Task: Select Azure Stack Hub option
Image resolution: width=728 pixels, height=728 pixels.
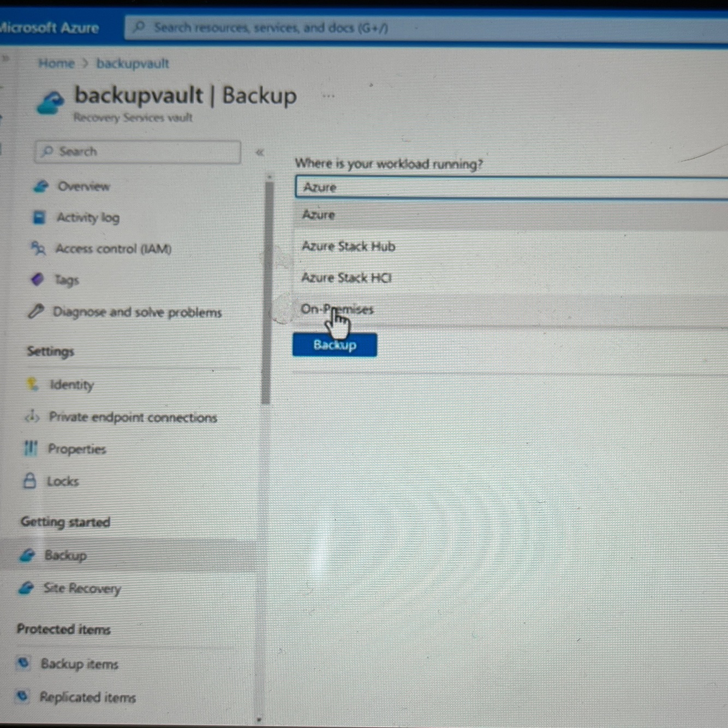Action: [511, 246]
